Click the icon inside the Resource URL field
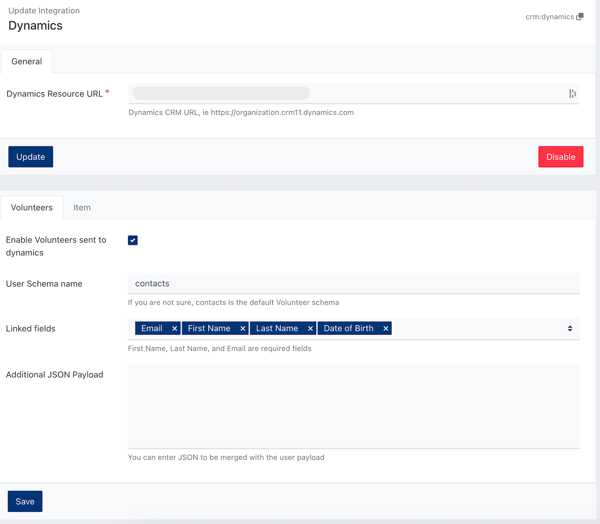The height and width of the screenshot is (524, 600). point(572,93)
